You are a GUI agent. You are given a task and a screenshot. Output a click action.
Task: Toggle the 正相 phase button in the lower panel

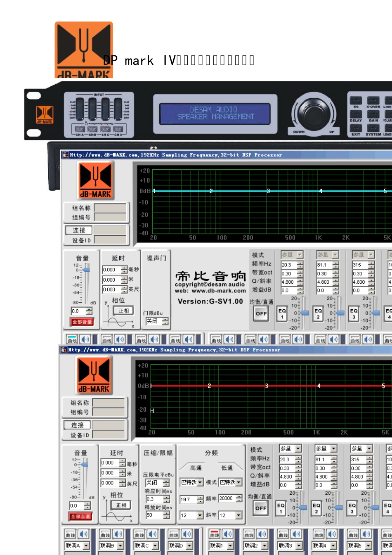tap(121, 505)
